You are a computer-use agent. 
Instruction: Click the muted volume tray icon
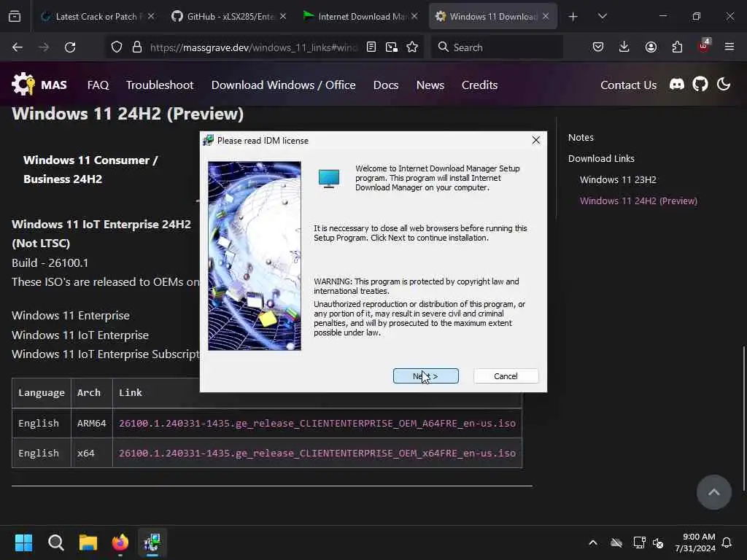click(x=659, y=542)
